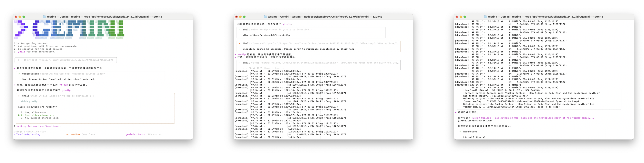Click the question mark icon before 'which yt-dlp' Shell

pos(19,96)
